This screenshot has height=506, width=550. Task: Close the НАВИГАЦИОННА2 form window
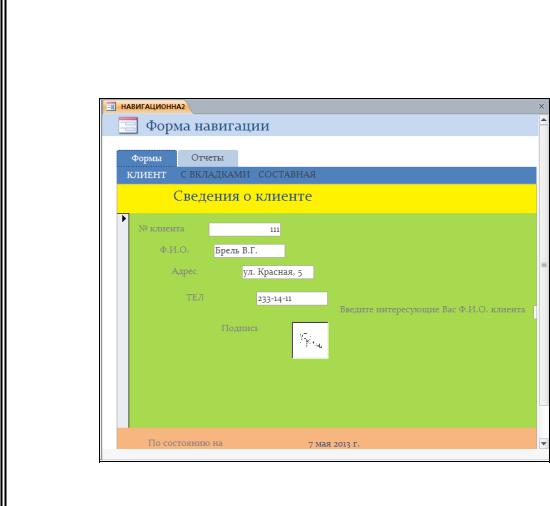click(541, 106)
